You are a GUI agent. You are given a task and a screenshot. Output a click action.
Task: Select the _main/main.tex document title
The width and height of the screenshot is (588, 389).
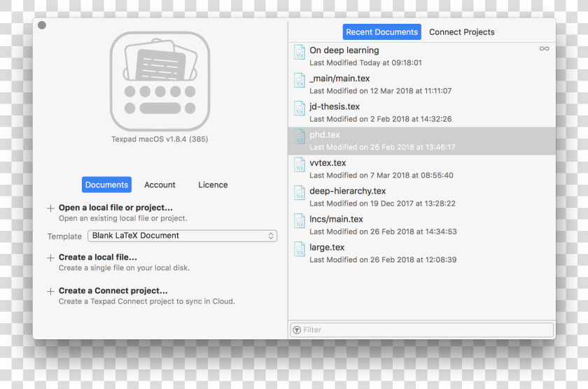(x=339, y=78)
